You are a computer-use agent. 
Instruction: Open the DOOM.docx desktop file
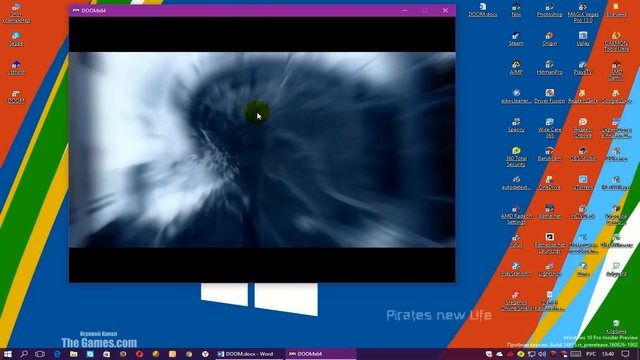tap(482, 10)
